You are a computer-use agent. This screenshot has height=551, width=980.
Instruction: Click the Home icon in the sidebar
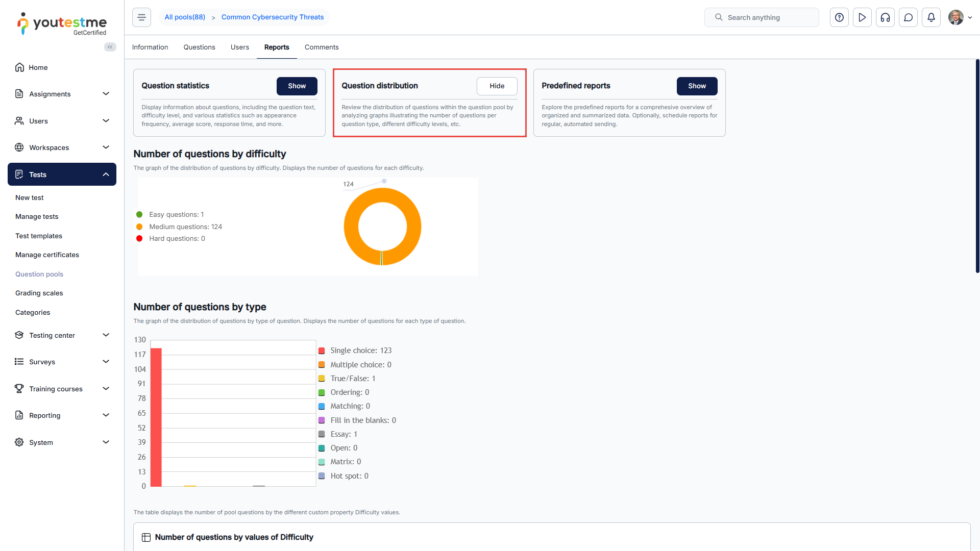[x=19, y=67]
